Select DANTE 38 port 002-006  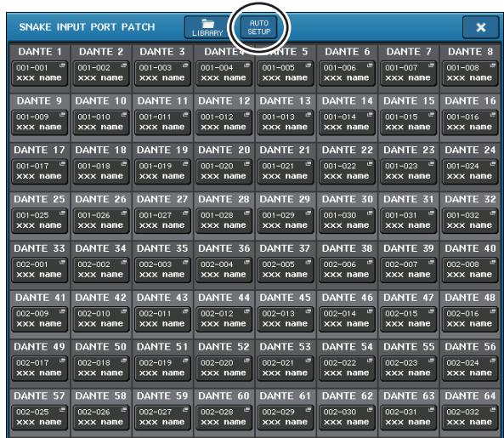pyautogui.click(x=347, y=270)
